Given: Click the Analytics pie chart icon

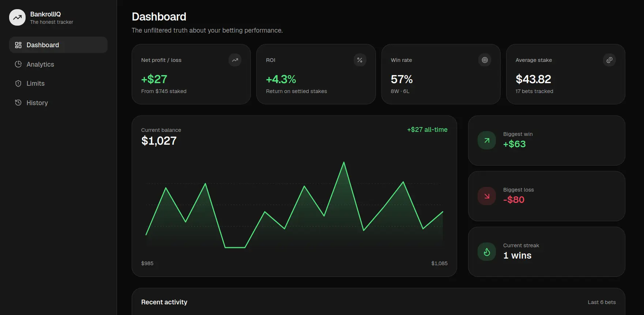Looking at the screenshot, I should pos(18,64).
